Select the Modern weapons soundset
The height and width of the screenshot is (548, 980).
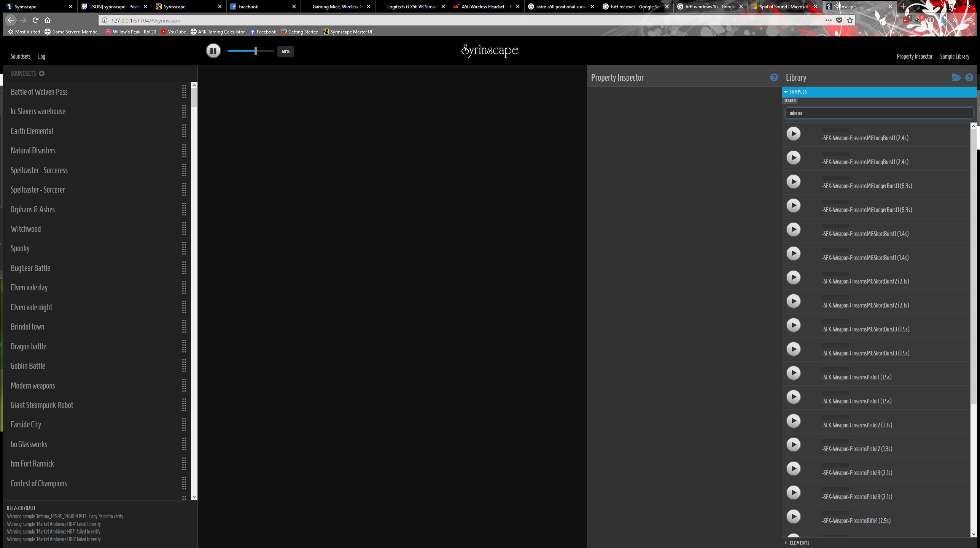(x=33, y=386)
